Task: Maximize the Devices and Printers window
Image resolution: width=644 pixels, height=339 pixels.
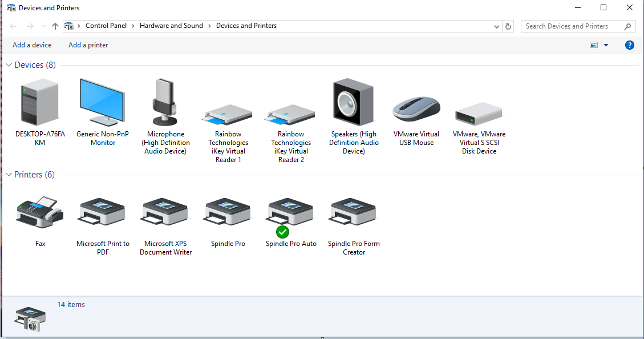Action: [x=604, y=7]
